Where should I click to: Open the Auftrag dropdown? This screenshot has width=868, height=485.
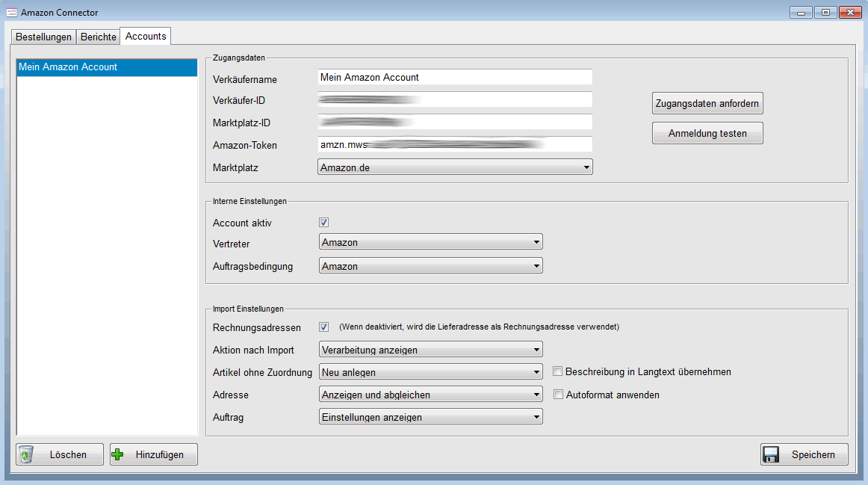coord(431,417)
